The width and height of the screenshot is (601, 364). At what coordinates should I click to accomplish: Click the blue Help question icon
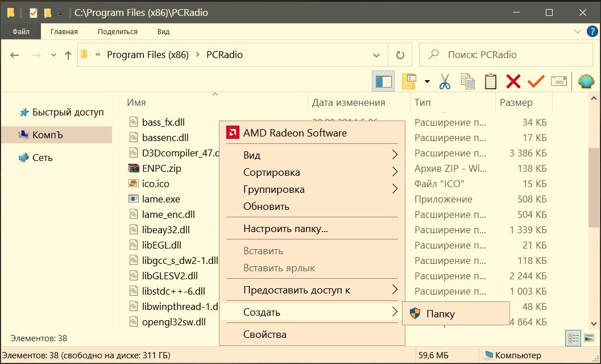coord(592,31)
